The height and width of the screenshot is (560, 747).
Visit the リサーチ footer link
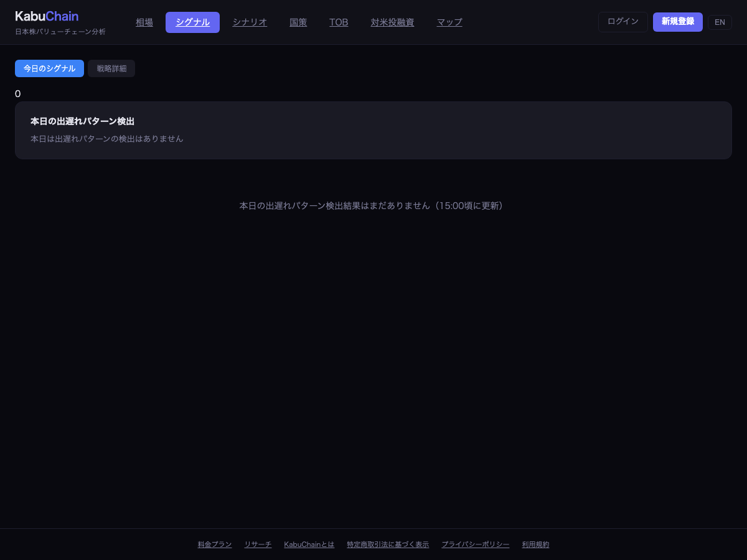coord(258,544)
